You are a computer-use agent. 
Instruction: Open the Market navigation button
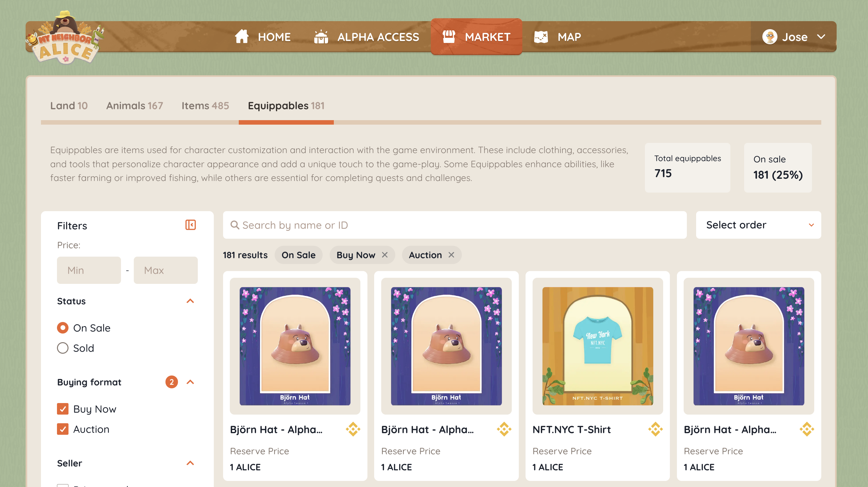coord(476,37)
